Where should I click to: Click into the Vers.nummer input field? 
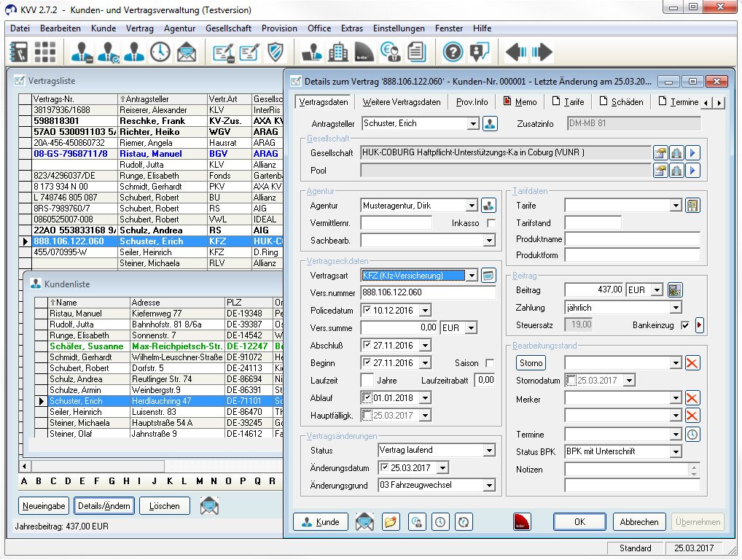428,293
